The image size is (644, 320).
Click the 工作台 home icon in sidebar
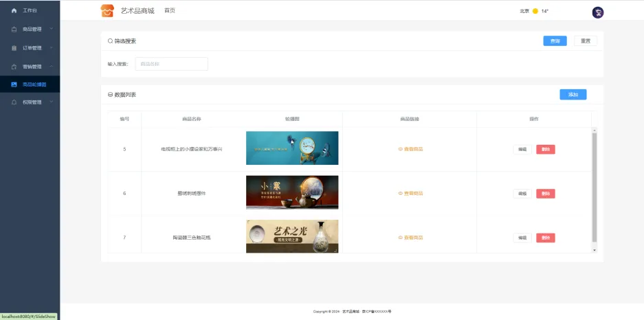click(x=14, y=11)
